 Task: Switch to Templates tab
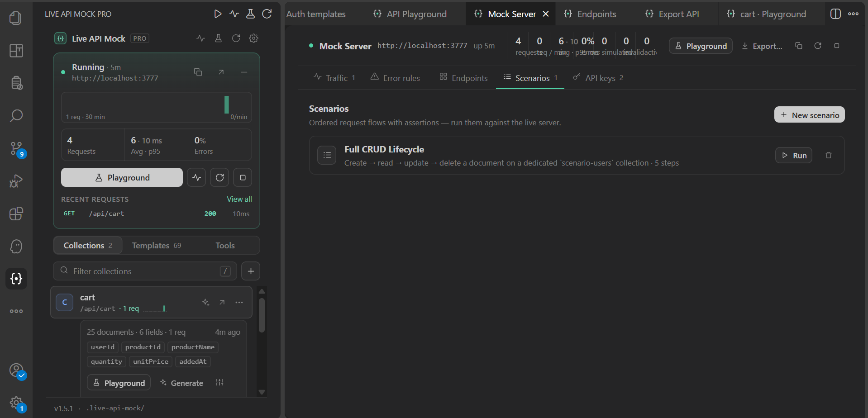click(156, 245)
